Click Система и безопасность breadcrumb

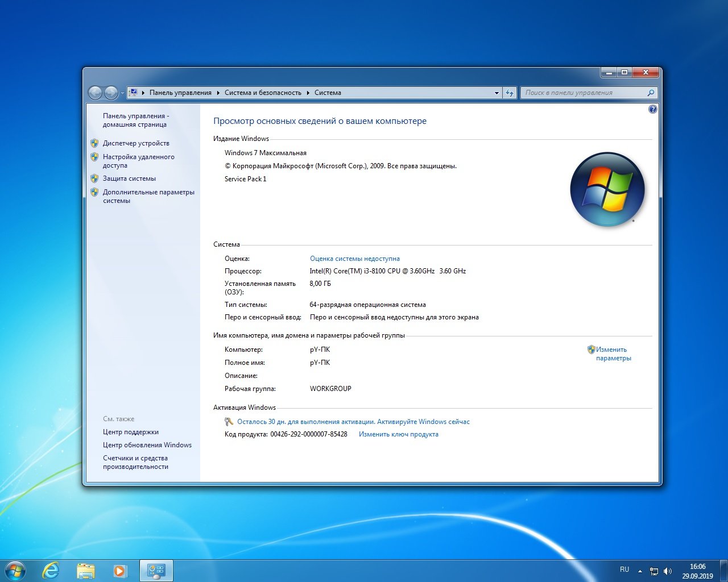pyautogui.click(x=263, y=93)
